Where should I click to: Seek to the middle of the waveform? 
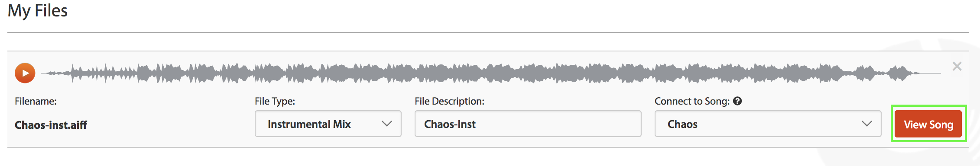491,73
